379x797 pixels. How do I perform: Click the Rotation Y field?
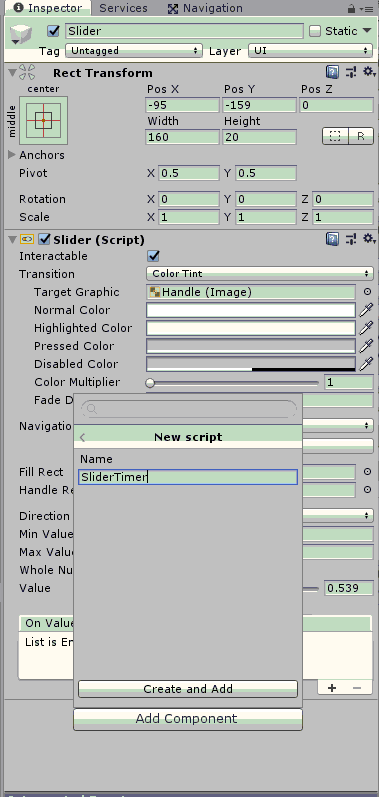point(266,199)
